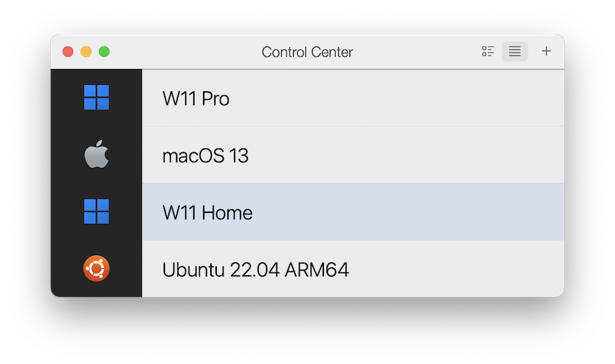The image size is (615, 364).
Task: Click empty title bar left of Control Center title
Action: click(184, 52)
